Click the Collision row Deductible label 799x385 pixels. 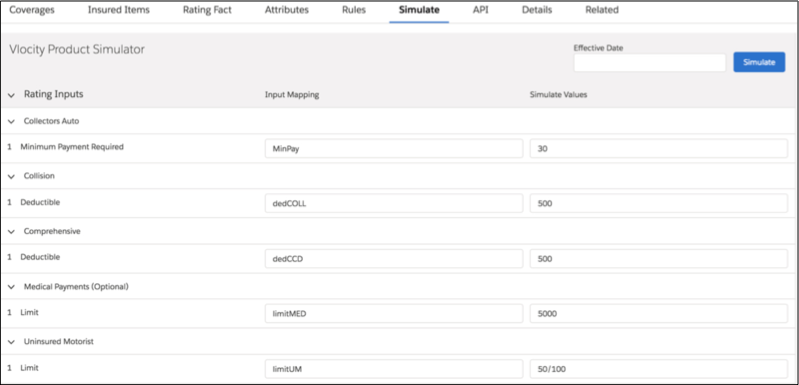click(40, 202)
